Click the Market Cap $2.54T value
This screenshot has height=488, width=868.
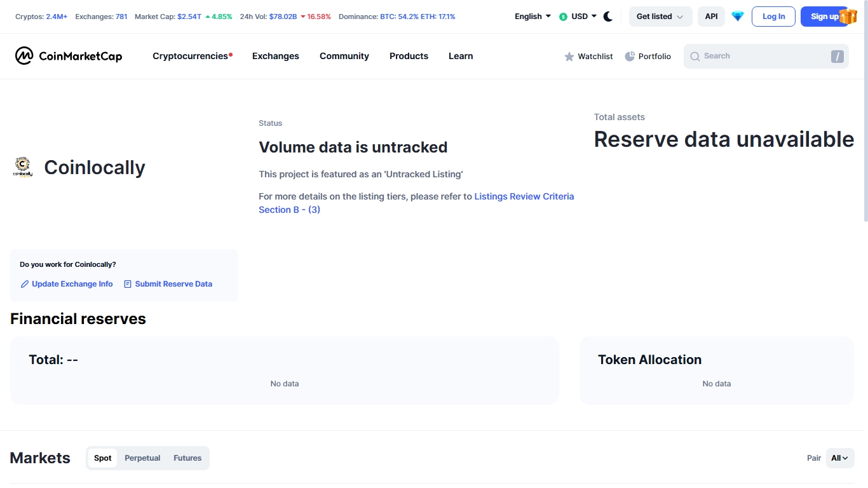click(190, 17)
